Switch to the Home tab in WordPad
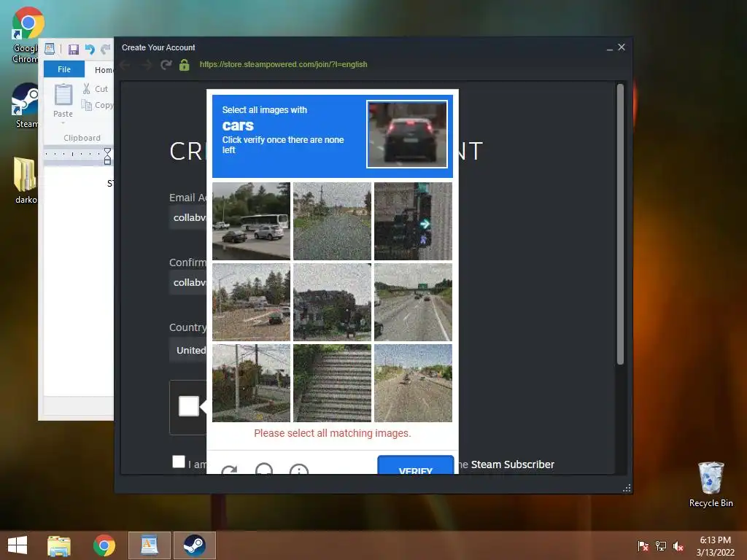This screenshot has height=560, width=747. (x=104, y=70)
